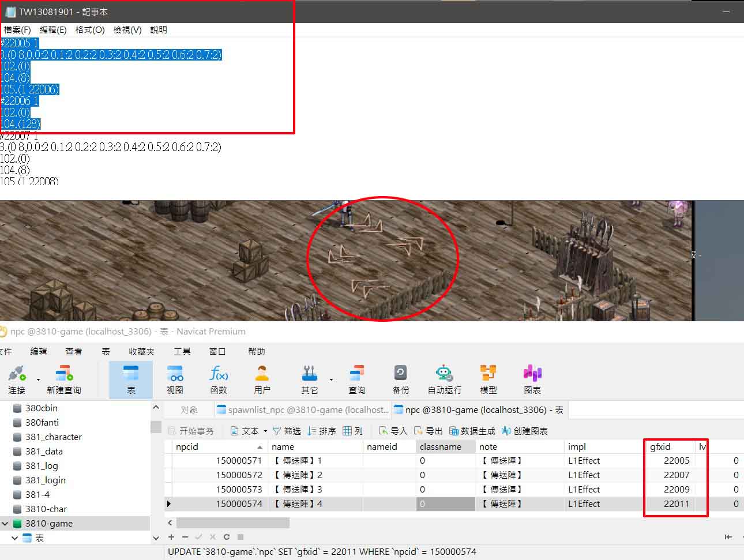Select the 381-4 database
The image size is (744, 560).
[x=37, y=494]
